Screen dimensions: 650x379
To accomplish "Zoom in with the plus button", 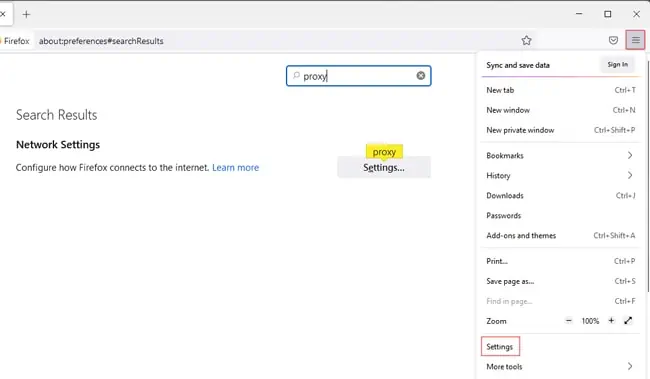I will point(611,321).
